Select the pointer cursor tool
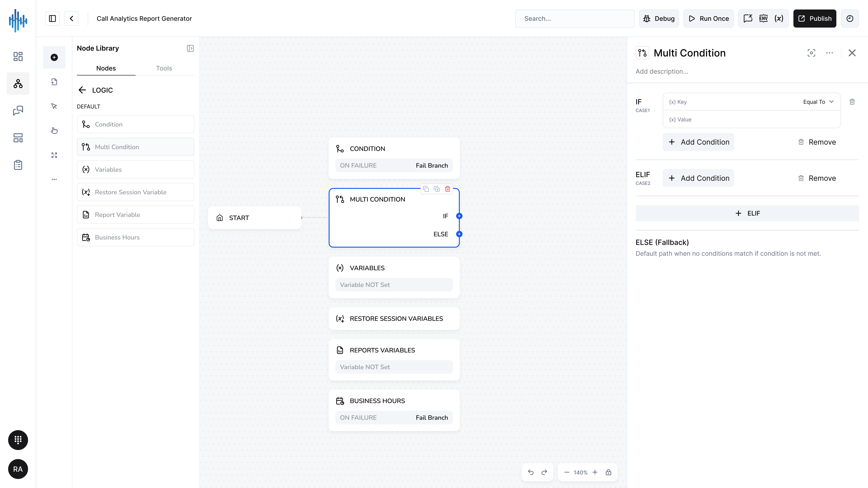 54,106
